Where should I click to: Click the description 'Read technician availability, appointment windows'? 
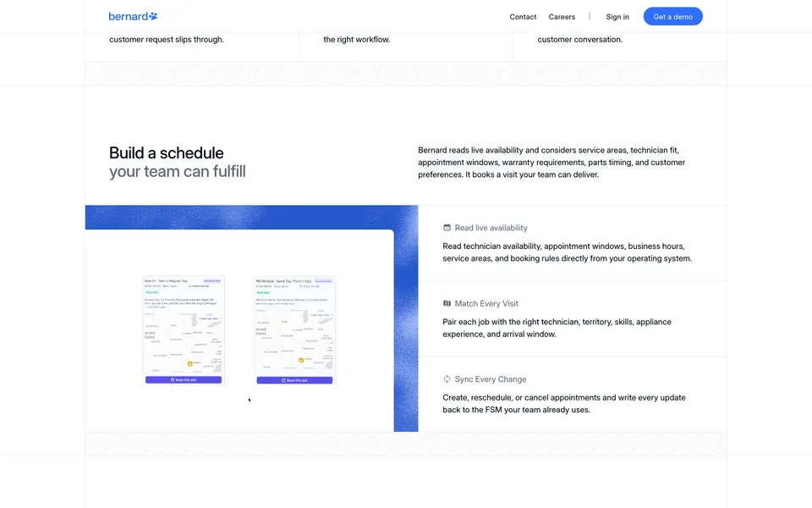(567, 252)
